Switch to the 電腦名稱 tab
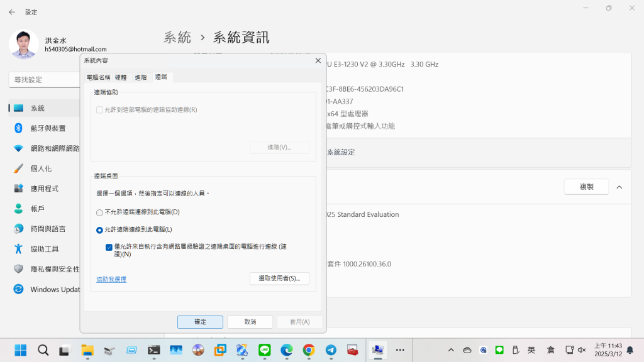The width and height of the screenshot is (644, 362). (98, 77)
